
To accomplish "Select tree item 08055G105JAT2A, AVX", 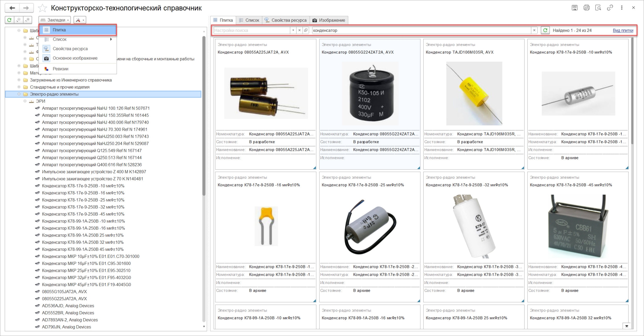I will tap(64, 292).
